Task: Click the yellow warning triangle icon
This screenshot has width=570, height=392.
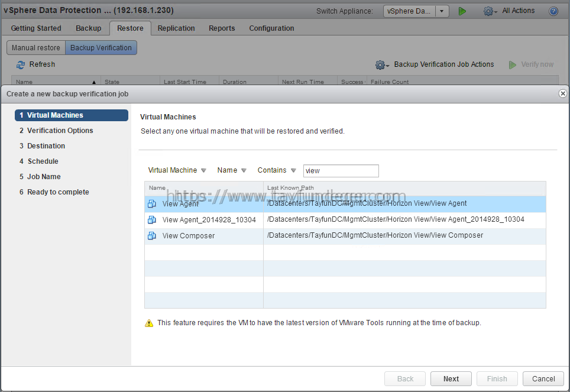Action: 149,323
